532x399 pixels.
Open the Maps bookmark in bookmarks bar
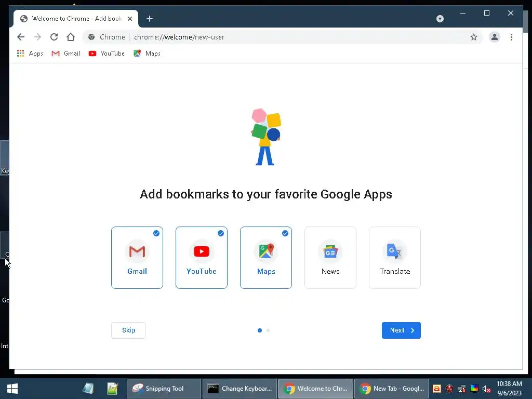click(x=147, y=54)
